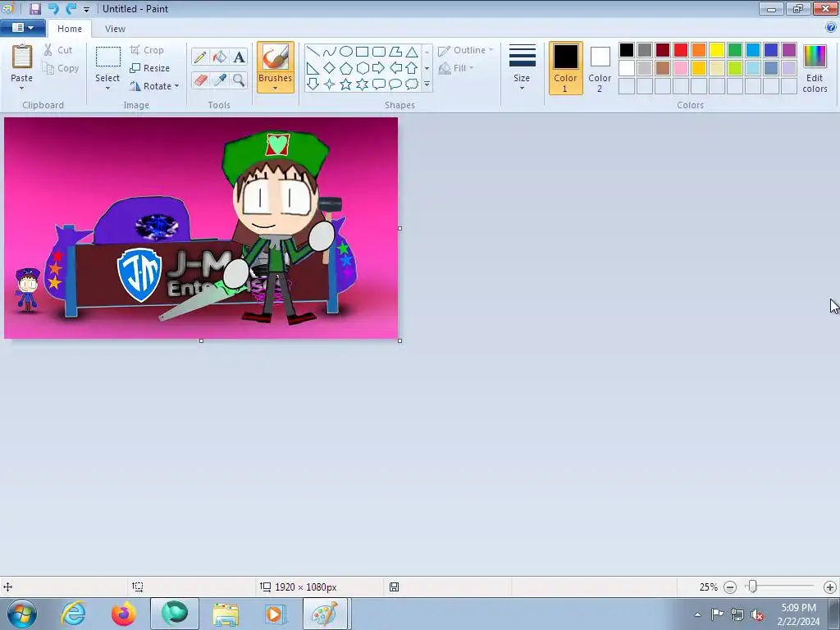Open the Outline dropdown
Viewport: 840px width, 630px height.
(466, 50)
